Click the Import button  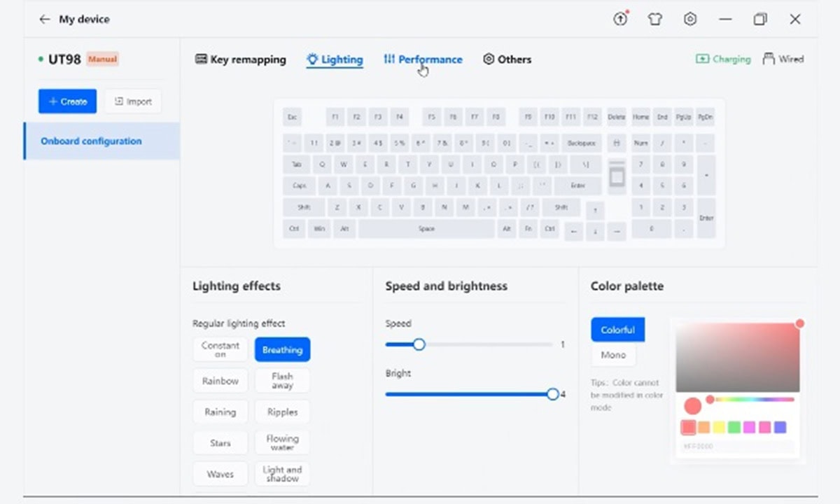[x=132, y=101]
